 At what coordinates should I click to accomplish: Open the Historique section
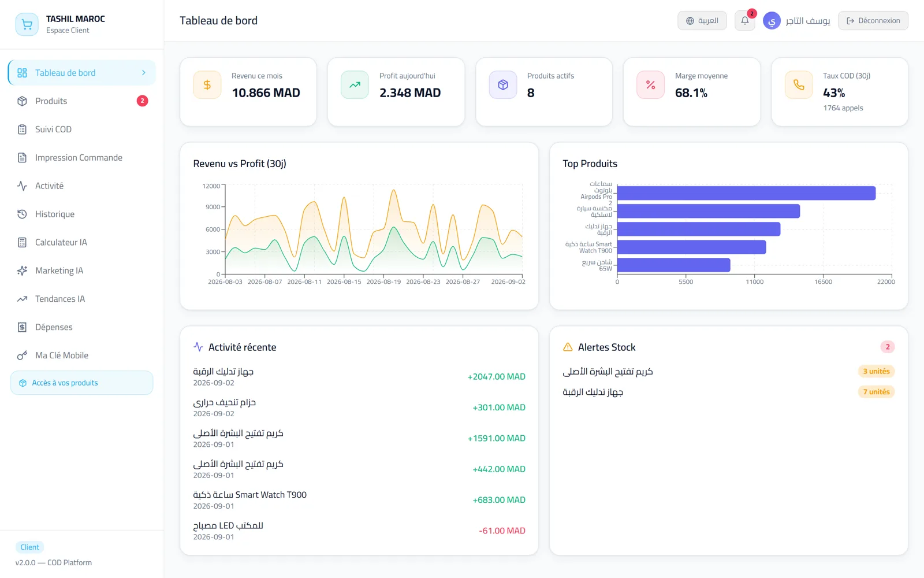point(82,214)
